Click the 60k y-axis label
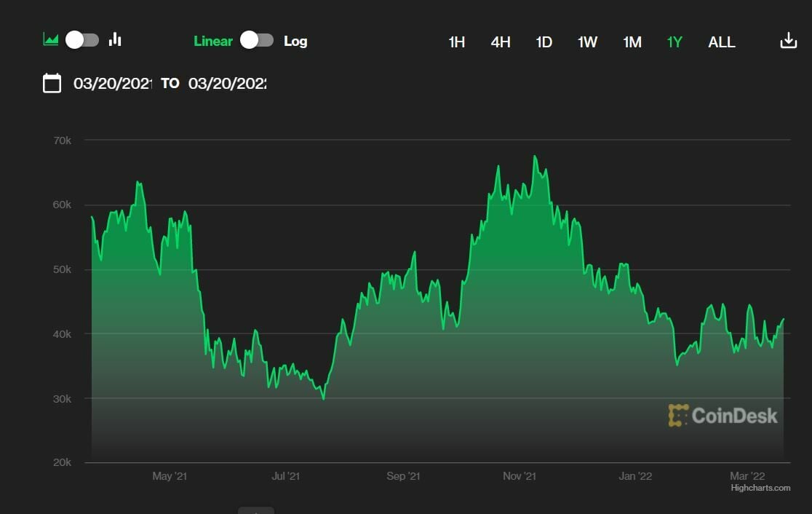The width and height of the screenshot is (812, 514). [x=62, y=205]
